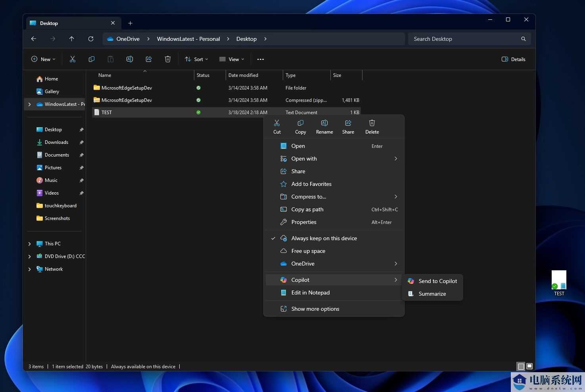Viewport: 585px width, 392px height.
Task: Open the See more ellipsis in the toolbar
Action: point(261,59)
